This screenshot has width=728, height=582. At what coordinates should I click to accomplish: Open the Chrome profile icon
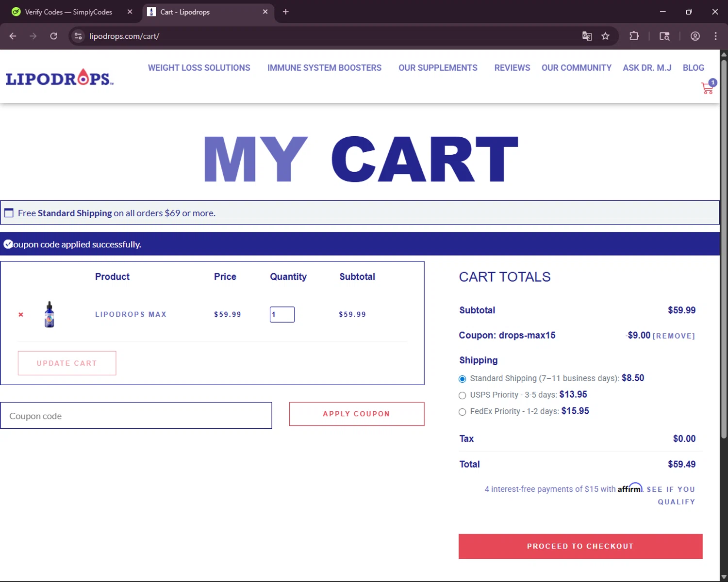(695, 36)
